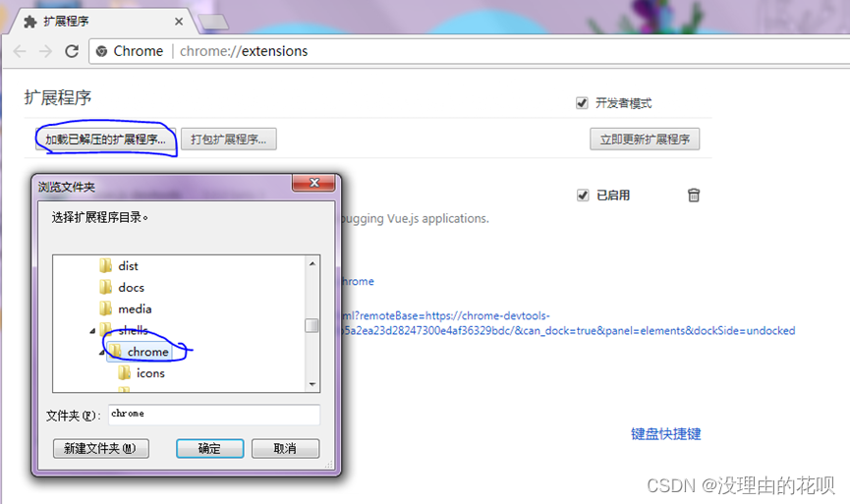Click the browser forward arrow
This screenshot has height=504, width=850.
coord(45,51)
